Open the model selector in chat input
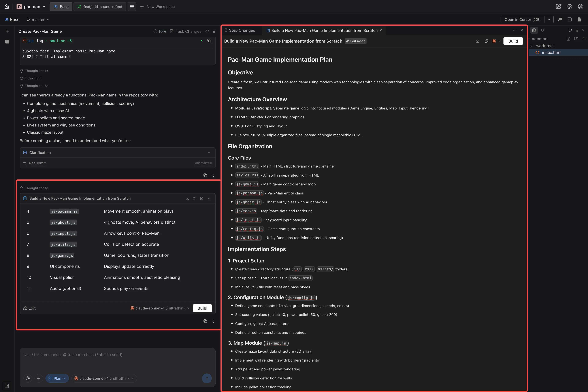 pyautogui.click(x=104, y=378)
